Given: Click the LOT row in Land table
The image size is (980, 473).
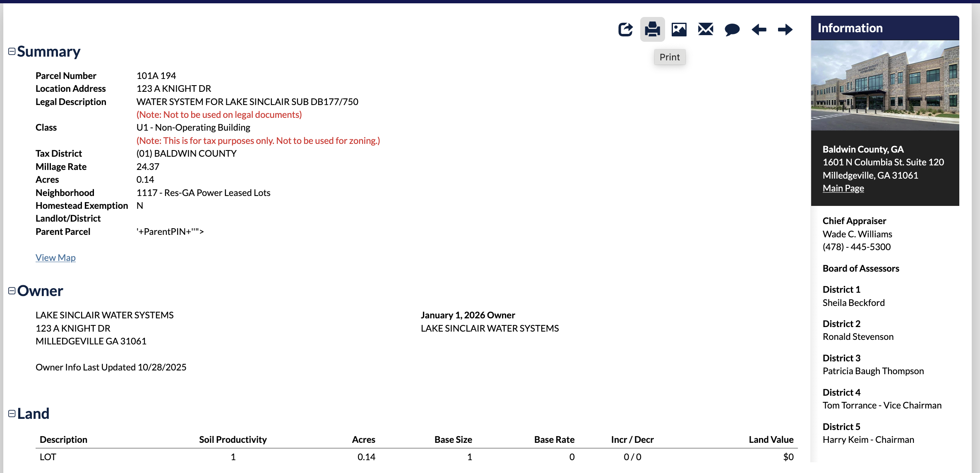Looking at the screenshot, I should point(48,457).
